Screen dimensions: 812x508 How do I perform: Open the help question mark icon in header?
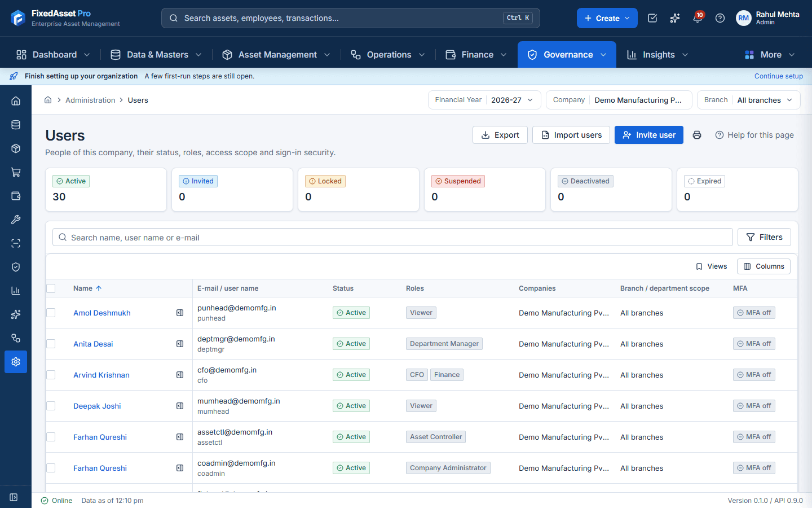click(720, 18)
